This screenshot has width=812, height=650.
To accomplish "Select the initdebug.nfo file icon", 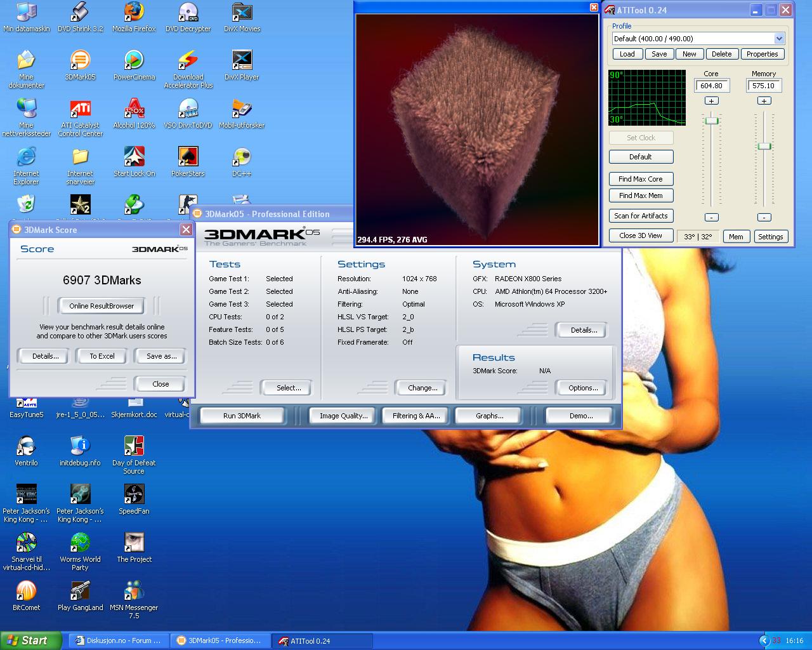I will pos(80,451).
